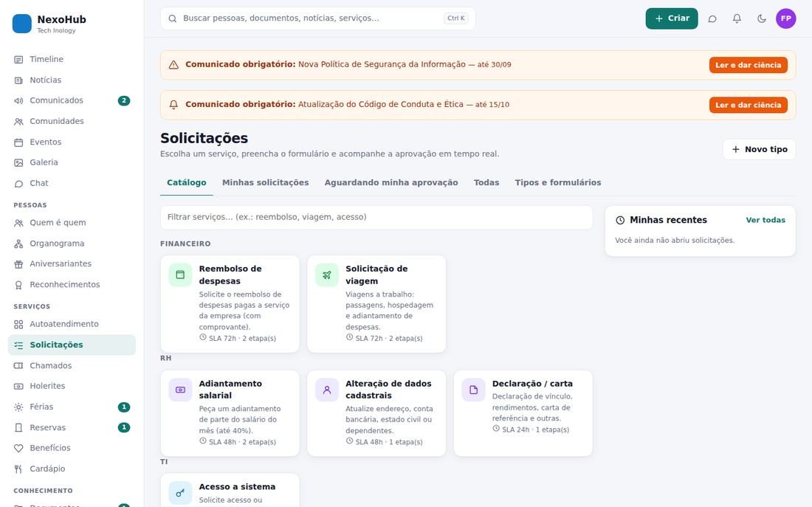Image resolution: width=812 pixels, height=507 pixels.
Task: Open the Comunidades sidebar item
Action: coord(72,121)
